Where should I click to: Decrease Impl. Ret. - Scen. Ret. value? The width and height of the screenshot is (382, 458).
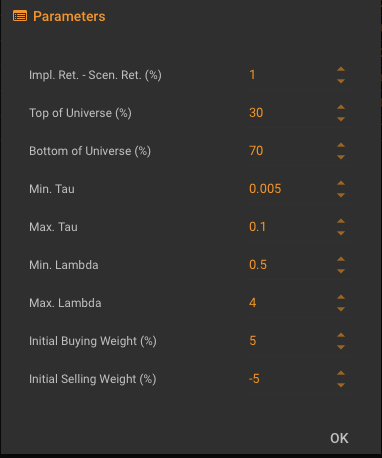coord(341,81)
